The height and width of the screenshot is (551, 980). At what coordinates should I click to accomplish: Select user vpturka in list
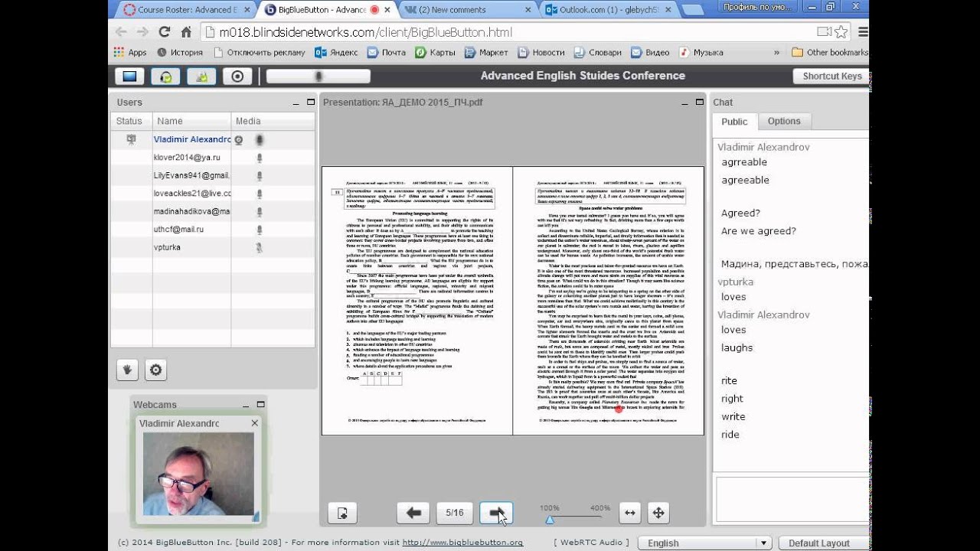coord(213,247)
